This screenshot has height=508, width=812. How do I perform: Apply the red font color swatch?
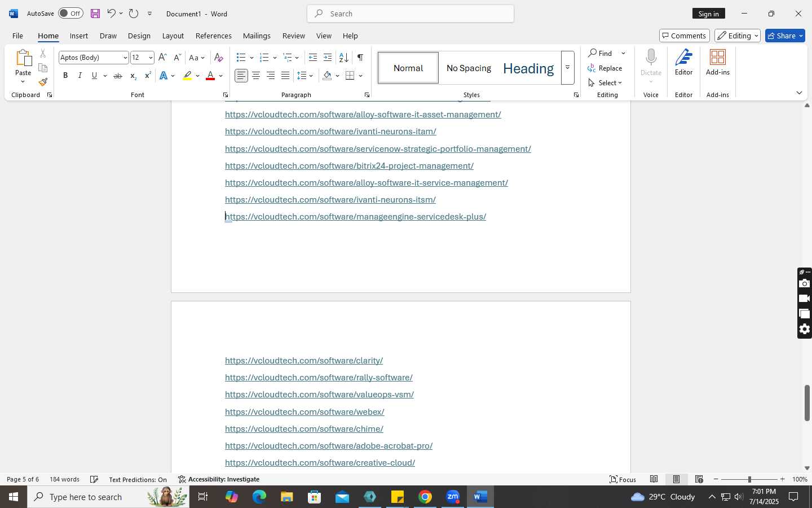point(210,76)
